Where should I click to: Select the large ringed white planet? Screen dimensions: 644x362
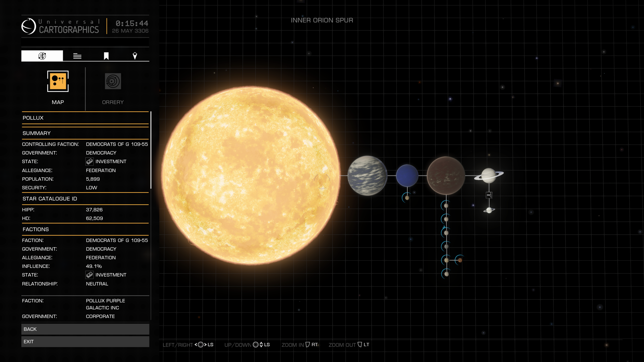coord(489,175)
